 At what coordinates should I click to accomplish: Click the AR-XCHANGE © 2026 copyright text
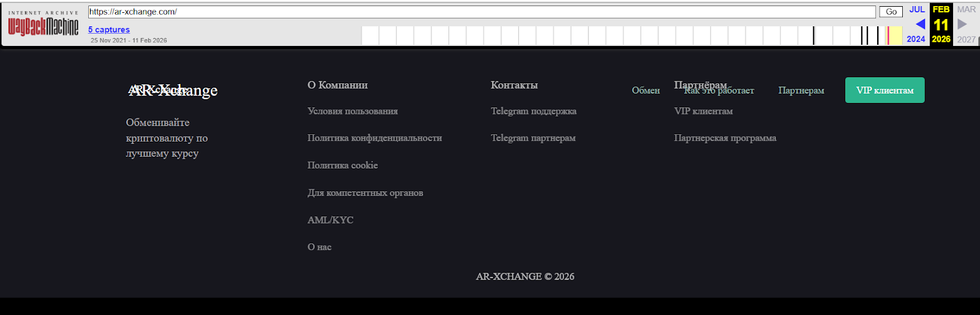526,276
